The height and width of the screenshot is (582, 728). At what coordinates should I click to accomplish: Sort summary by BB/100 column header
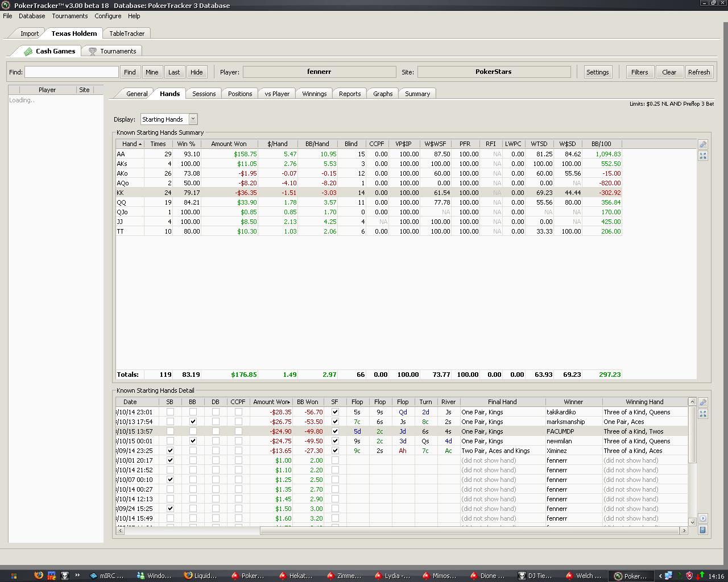(x=601, y=144)
